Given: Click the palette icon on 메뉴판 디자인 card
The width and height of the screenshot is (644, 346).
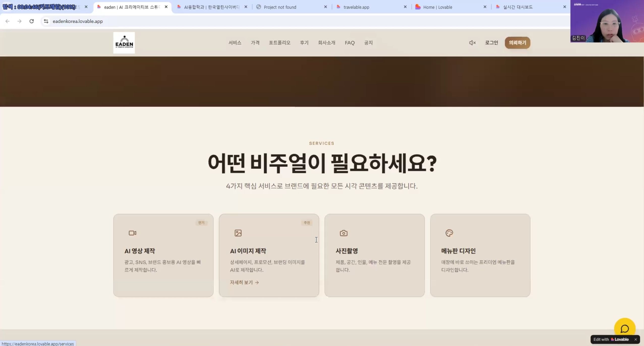Looking at the screenshot, I should [449, 233].
